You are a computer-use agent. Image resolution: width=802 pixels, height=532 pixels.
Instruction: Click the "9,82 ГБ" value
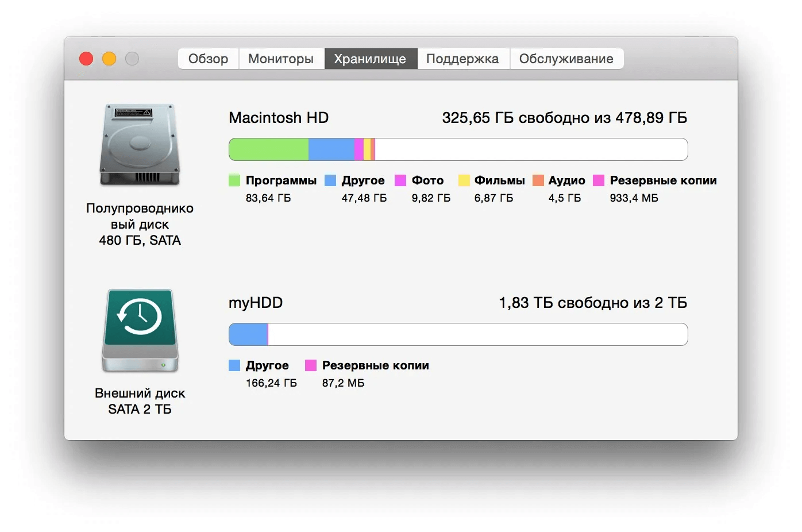(431, 198)
